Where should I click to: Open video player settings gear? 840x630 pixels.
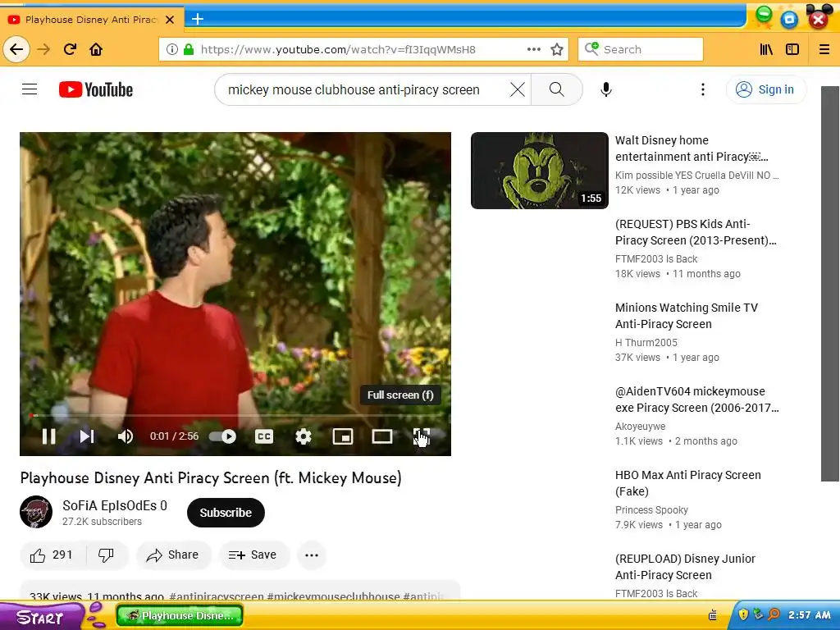pos(304,436)
